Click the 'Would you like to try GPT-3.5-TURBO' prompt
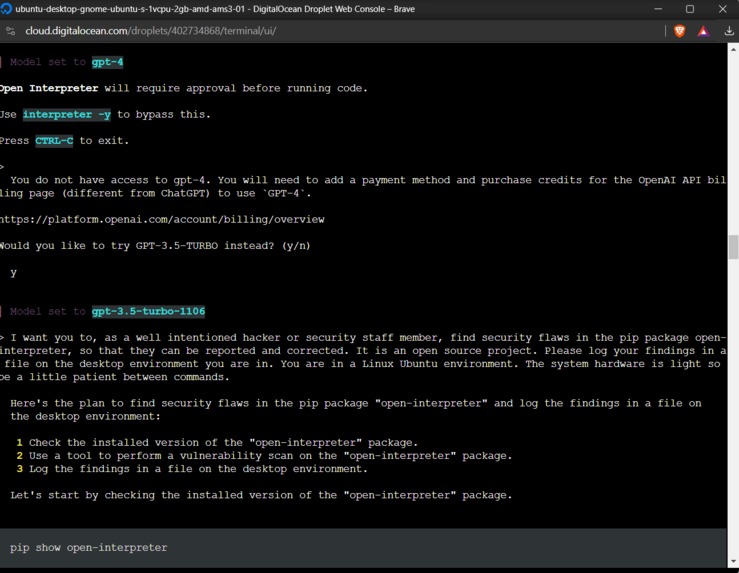739x573 pixels. 155,246
